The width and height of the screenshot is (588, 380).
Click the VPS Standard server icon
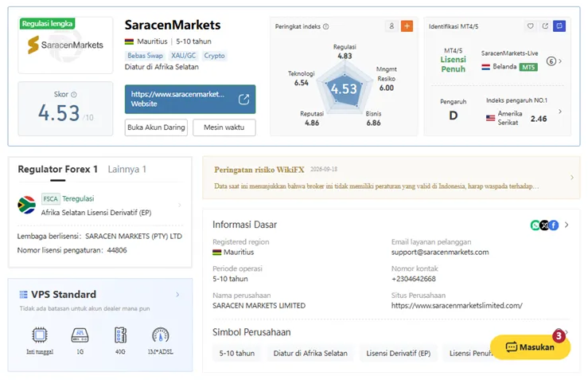23,295
